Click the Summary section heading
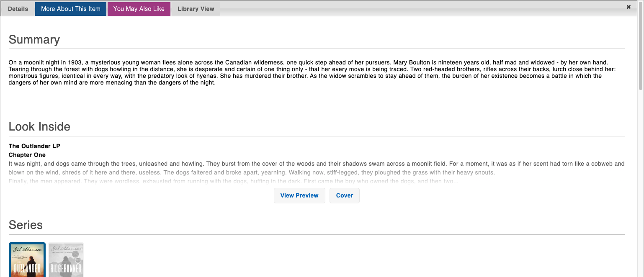Viewport: 644px width, 277px height. 34,40
